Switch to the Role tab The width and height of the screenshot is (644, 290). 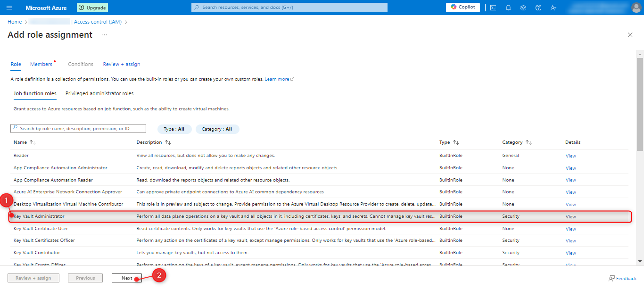16,64
